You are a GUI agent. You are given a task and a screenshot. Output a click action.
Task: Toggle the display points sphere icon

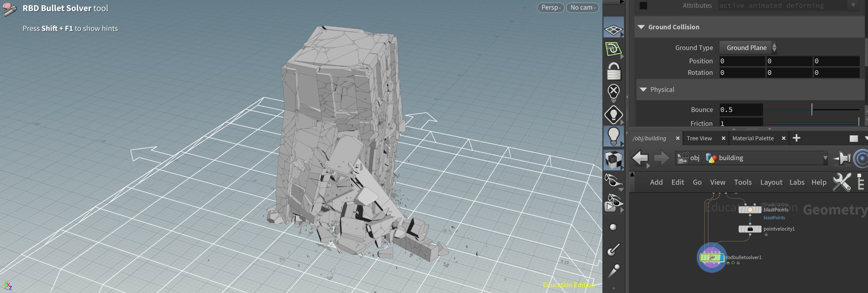[x=613, y=227]
